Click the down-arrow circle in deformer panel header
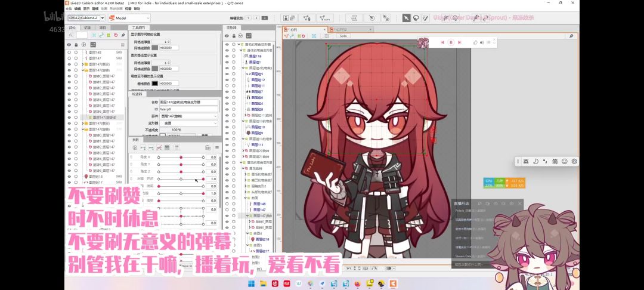Viewport: 644px width, 290px height. (241, 36)
